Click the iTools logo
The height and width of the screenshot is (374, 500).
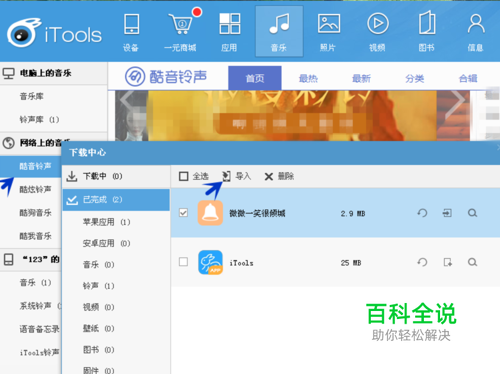[54, 32]
